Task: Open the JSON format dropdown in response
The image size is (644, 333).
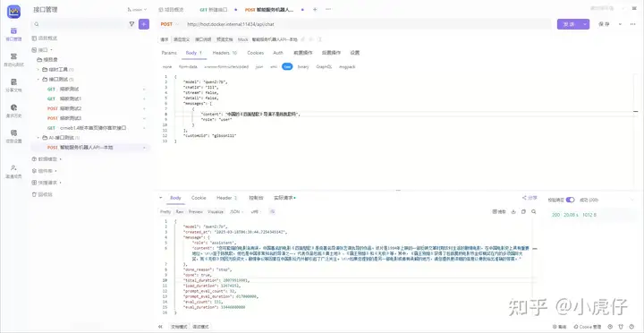Action: [237, 212]
